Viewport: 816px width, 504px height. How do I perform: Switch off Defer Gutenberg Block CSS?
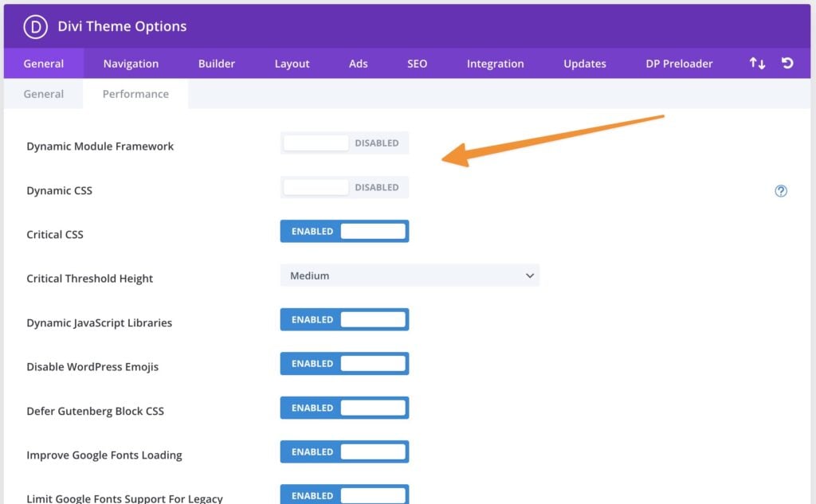344,408
